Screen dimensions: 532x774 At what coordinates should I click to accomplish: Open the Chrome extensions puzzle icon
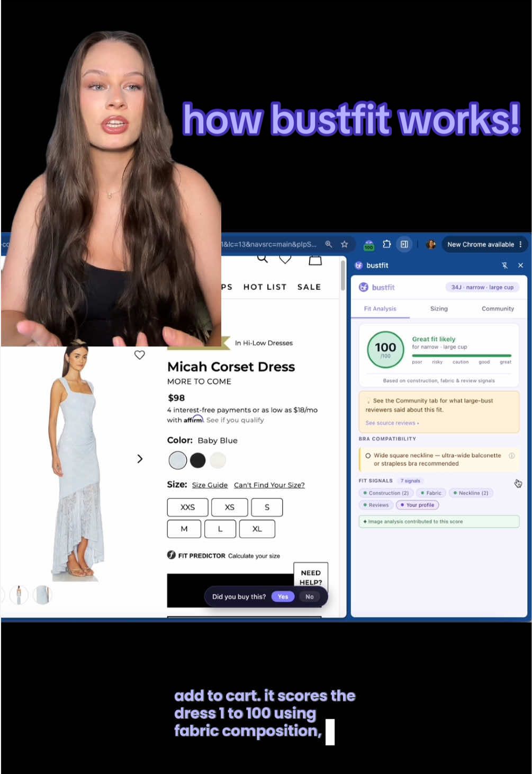[x=387, y=244]
